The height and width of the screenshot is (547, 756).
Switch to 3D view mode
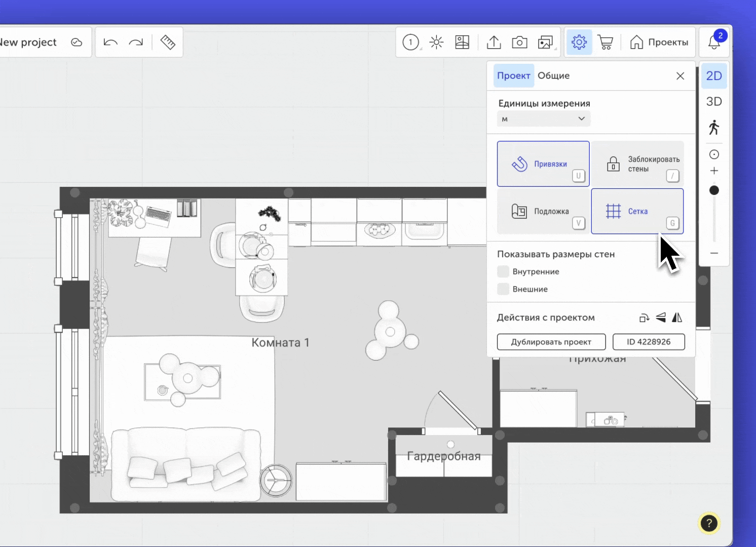pos(714,101)
